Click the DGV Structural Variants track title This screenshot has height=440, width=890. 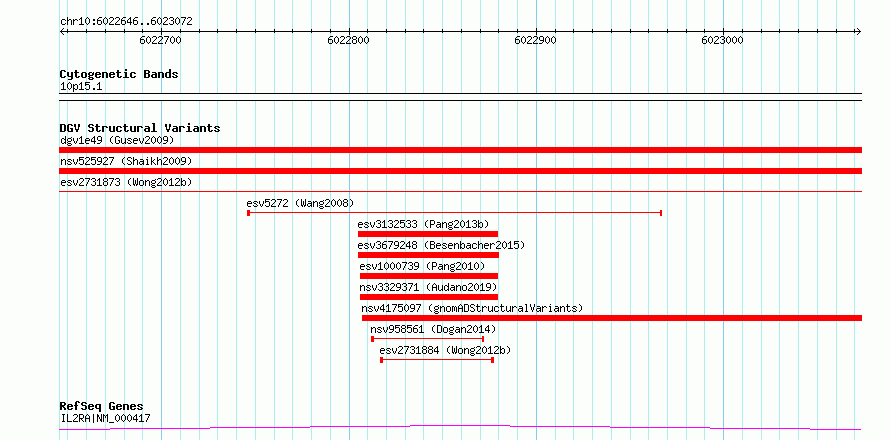coord(140,128)
